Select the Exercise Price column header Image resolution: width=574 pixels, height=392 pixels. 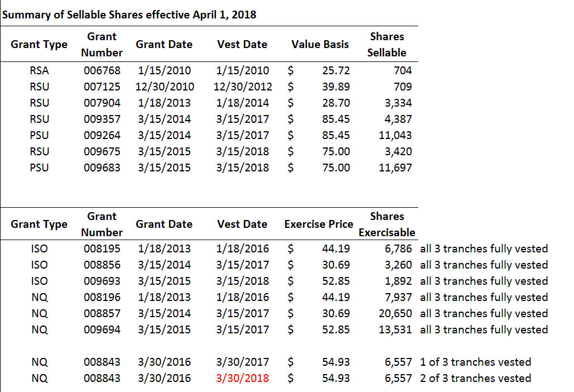coord(318,224)
